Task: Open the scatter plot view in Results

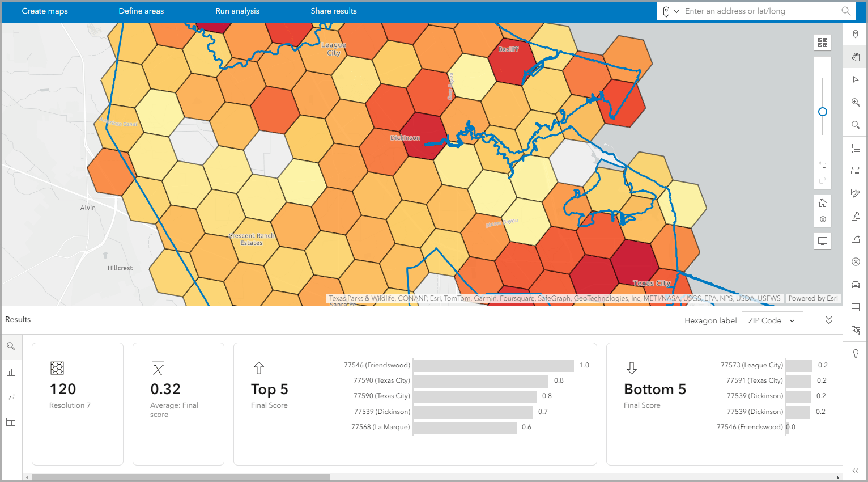Action: coord(11,397)
